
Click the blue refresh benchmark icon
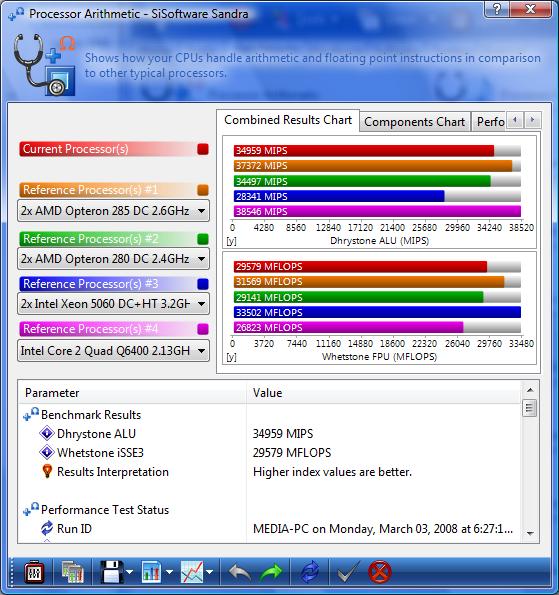pos(310,572)
